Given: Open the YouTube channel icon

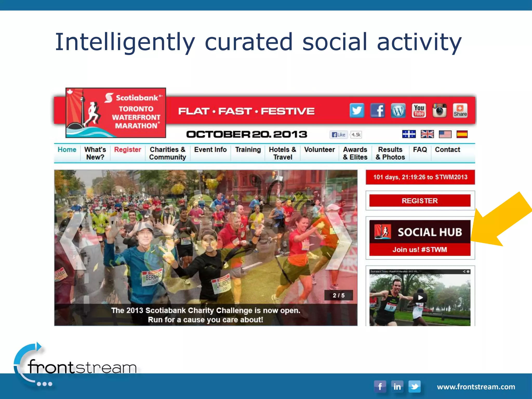Looking at the screenshot, I should tap(419, 110).
